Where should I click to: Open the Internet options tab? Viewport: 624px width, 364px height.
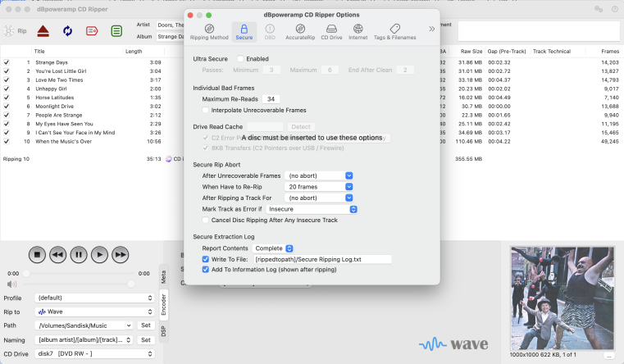coord(358,32)
